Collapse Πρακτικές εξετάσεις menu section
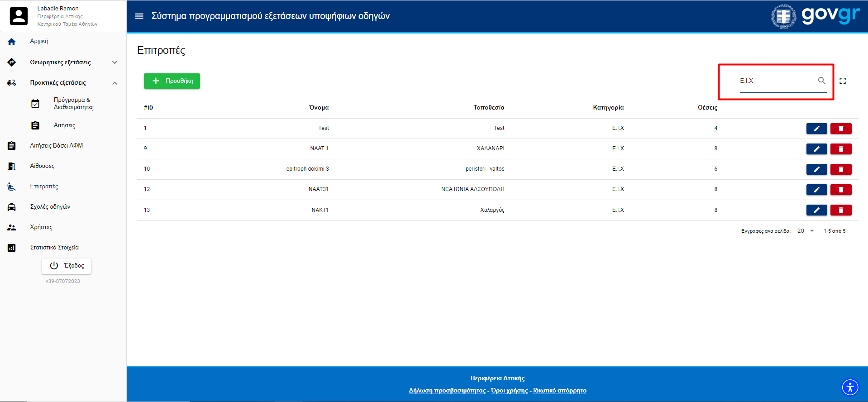This screenshot has width=868, height=402. coord(114,83)
